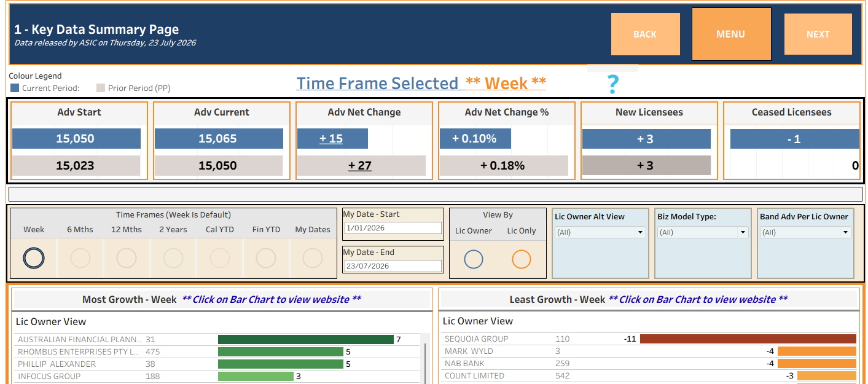Image resolution: width=868 pixels, height=384 pixels.
Task: Select the 2 Years time frame circle
Action: [173, 258]
